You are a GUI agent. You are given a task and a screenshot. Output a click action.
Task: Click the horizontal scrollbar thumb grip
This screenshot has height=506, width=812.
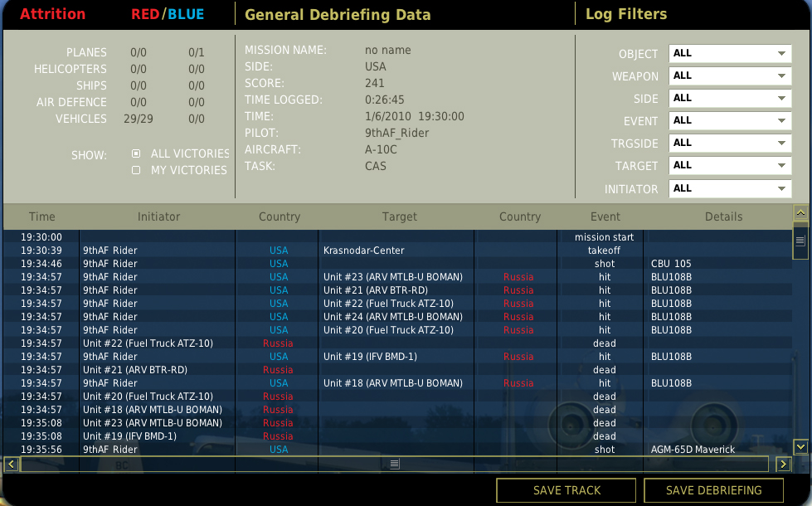(395, 464)
